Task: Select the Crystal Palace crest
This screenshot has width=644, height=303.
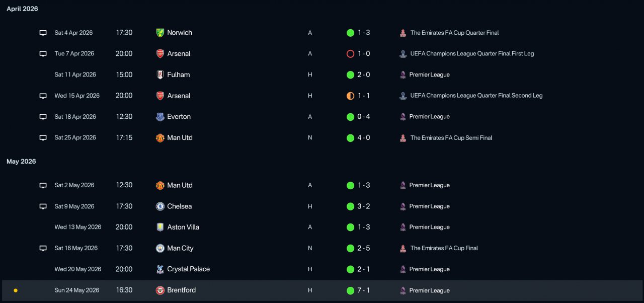Action: click(160, 269)
